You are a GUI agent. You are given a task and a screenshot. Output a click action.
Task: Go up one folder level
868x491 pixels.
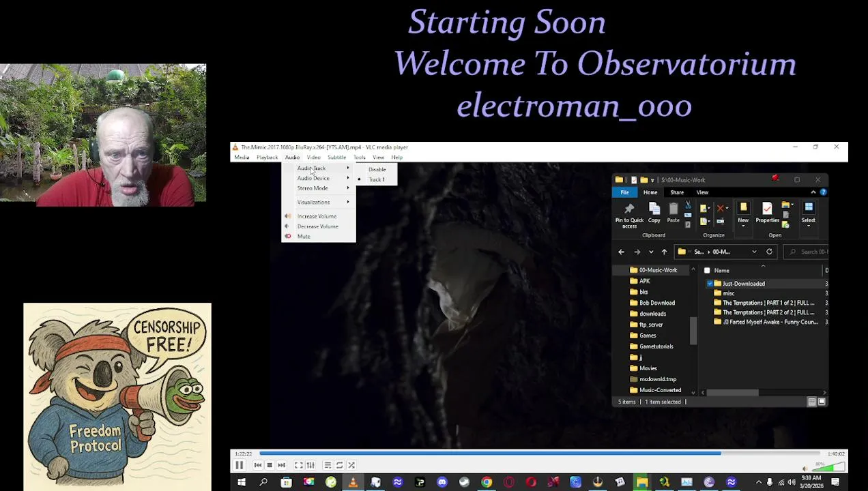[x=664, y=252]
